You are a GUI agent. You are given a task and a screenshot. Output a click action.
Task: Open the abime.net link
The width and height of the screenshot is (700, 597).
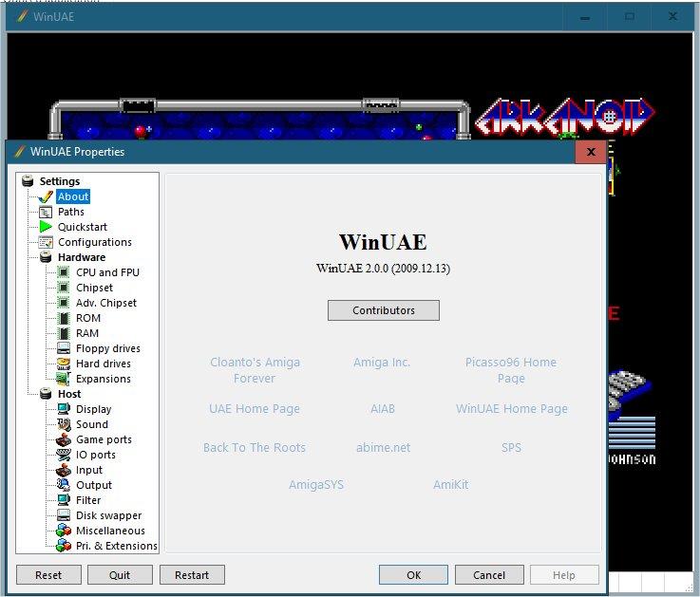pos(383,448)
